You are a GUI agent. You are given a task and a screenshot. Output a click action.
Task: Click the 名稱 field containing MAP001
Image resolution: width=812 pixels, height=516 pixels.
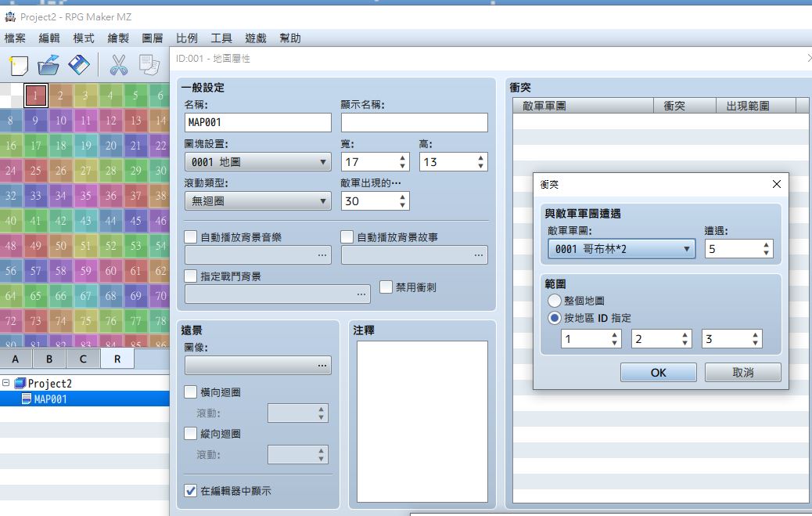click(258, 122)
